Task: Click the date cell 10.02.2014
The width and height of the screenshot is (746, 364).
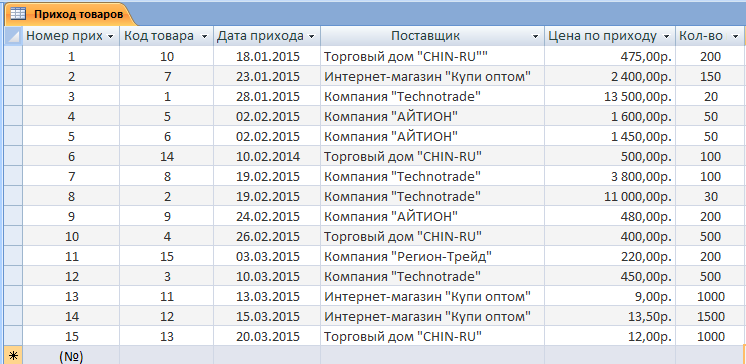Action: click(267, 157)
